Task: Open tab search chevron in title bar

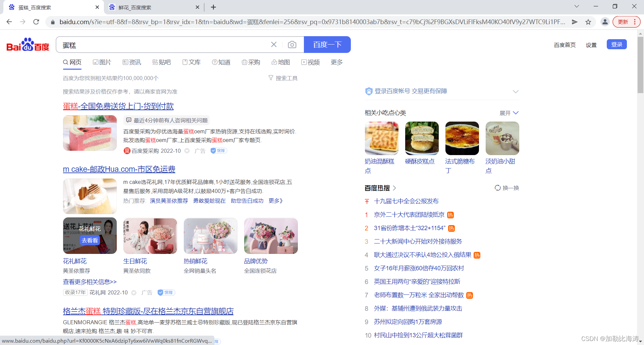Action: click(x=577, y=6)
